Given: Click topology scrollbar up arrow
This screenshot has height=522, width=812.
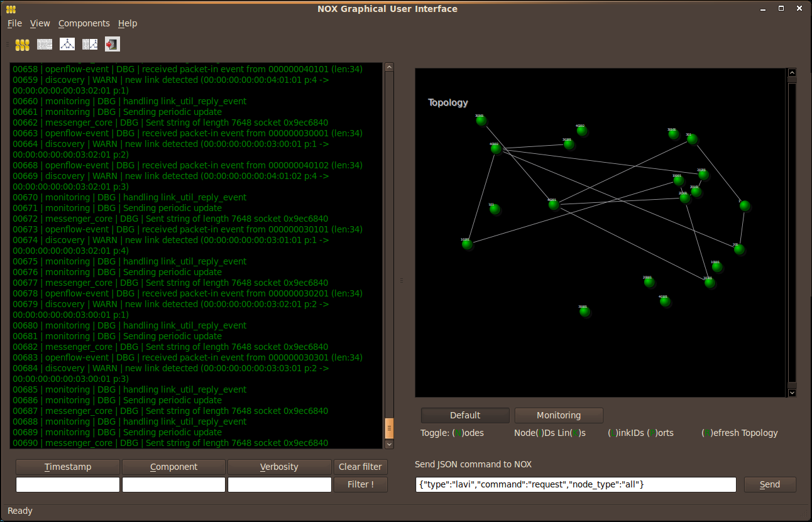Looking at the screenshot, I should (792, 72).
